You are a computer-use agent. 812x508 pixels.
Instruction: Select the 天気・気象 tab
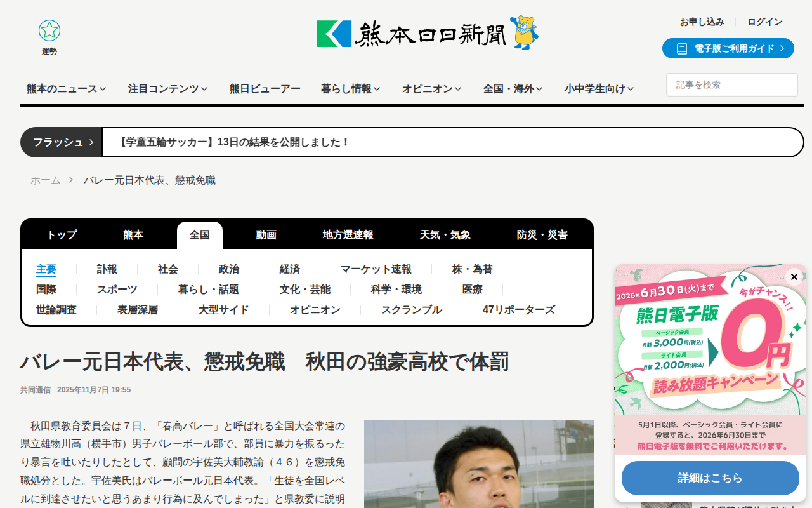[x=445, y=235]
